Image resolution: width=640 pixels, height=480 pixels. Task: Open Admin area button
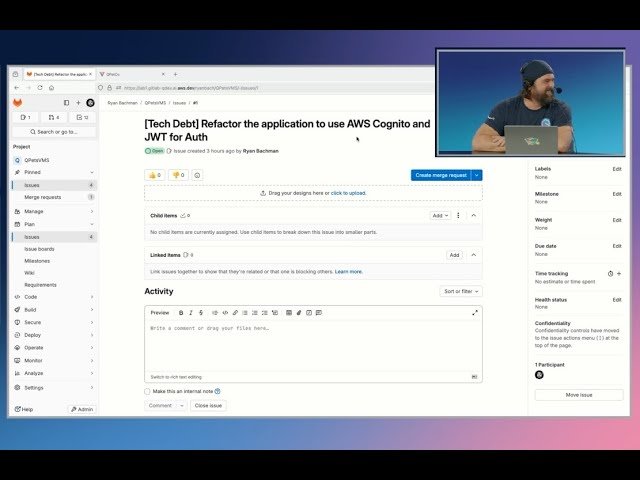pos(82,409)
